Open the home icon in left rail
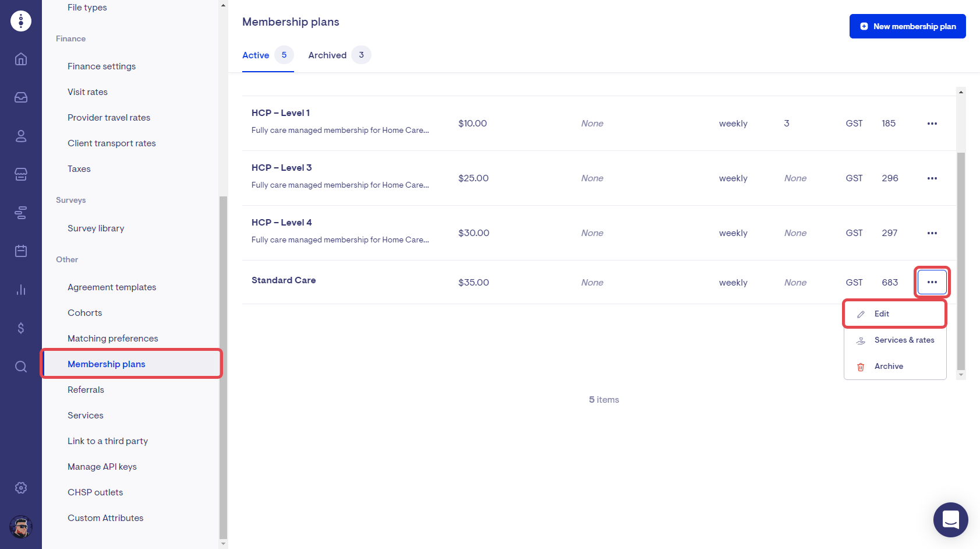The height and width of the screenshot is (549, 980). tap(21, 59)
